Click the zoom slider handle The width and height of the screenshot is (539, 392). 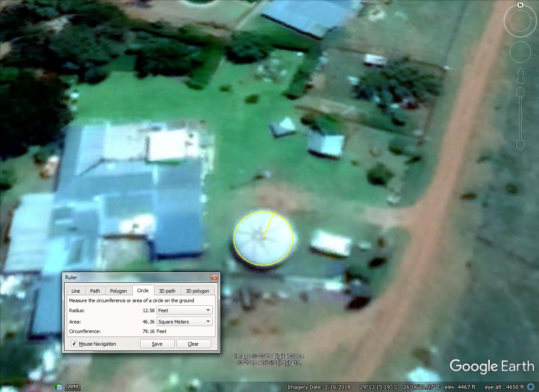click(x=520, y=118)
